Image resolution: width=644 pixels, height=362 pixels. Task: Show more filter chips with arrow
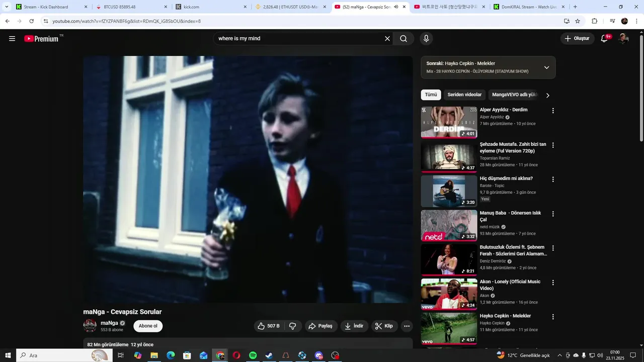(x=548, y=95)
